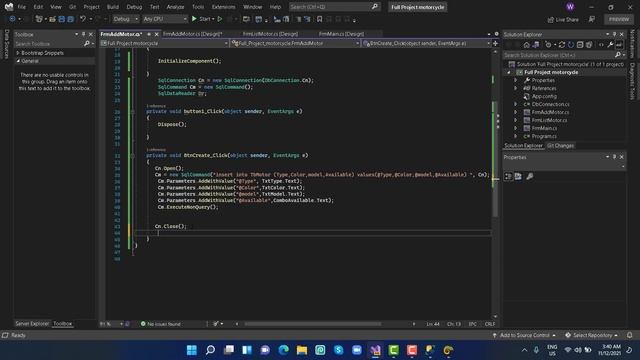Open Skype from taskbar

(x=338, y=350)
